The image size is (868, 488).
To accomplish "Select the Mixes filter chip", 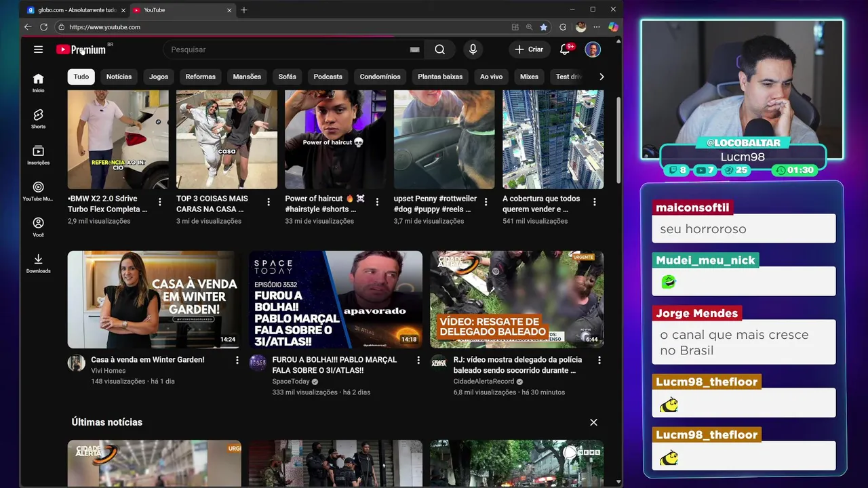I will click(529, 77).
